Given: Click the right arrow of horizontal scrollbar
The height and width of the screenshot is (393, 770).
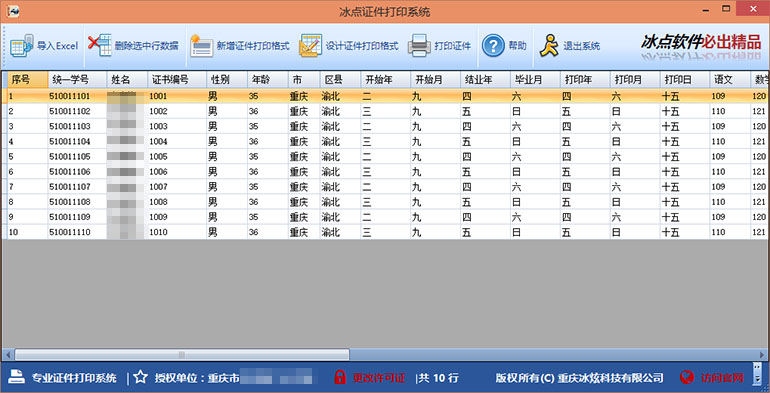Looking at the screenshot, I should tap(762, 354).
